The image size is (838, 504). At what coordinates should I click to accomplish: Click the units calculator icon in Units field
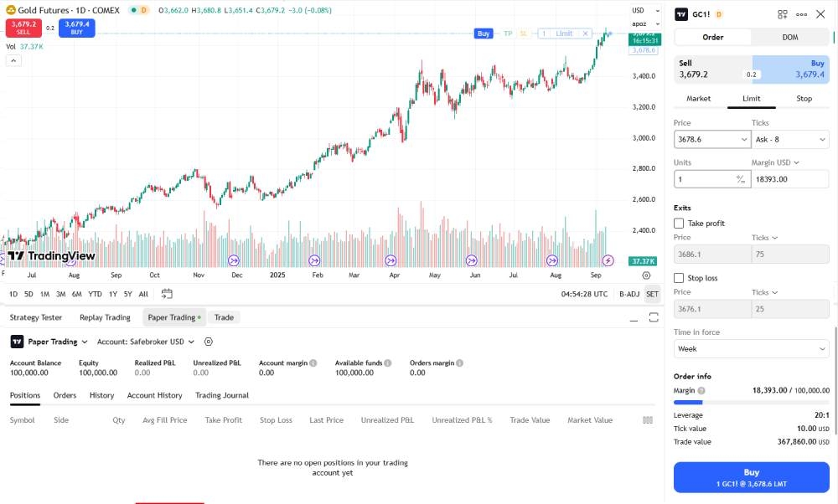(x=740, y=179)
